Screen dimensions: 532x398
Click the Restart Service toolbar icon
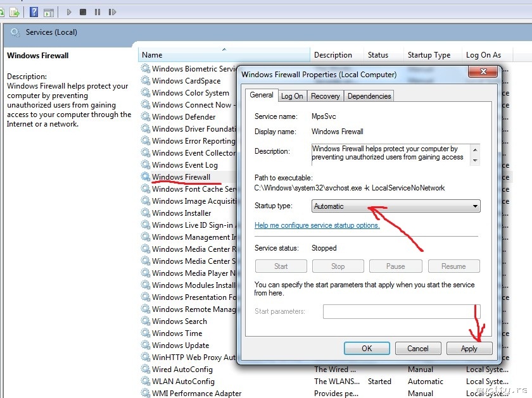pyautogui.click(x=112, y=12)
